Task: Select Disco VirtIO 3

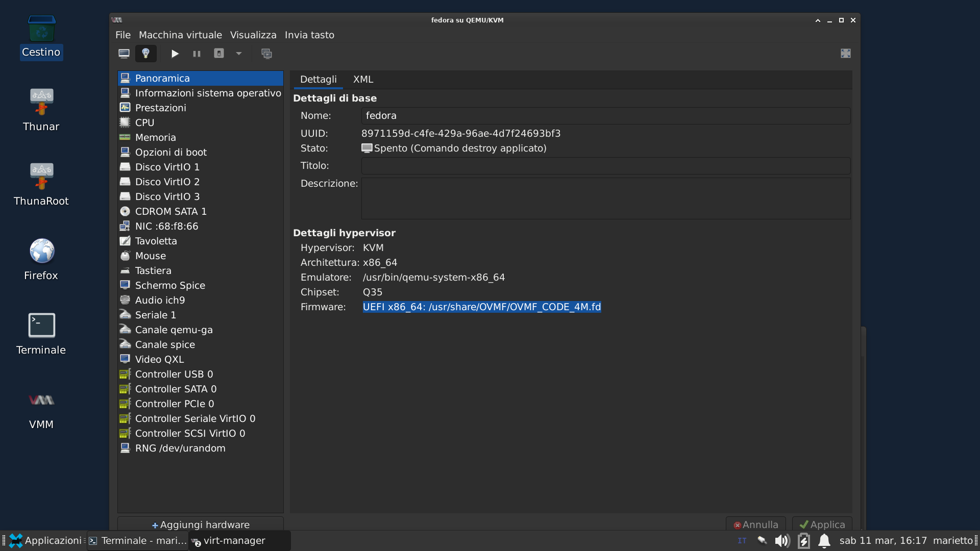Action: (201, 196)
